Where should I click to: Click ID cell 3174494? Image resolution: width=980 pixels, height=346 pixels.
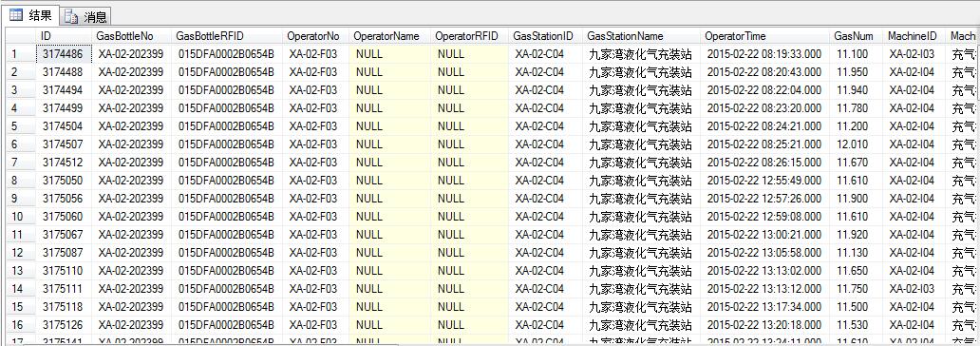[x=65, y=90]
